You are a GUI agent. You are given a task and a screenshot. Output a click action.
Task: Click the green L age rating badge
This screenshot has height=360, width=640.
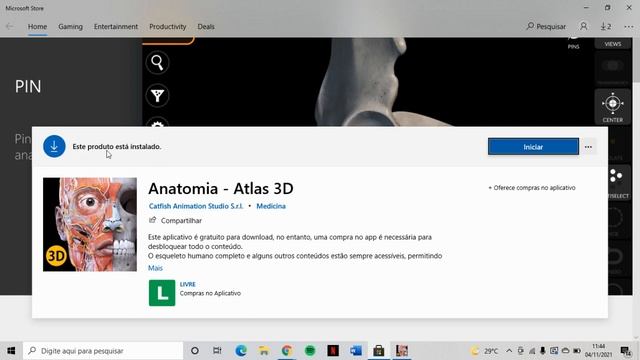coord(162,293)
